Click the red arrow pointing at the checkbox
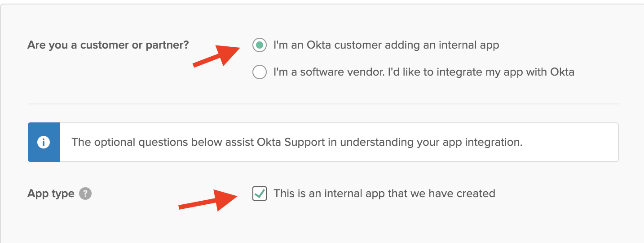Viewport: 644px width, 243px height. 209,200
